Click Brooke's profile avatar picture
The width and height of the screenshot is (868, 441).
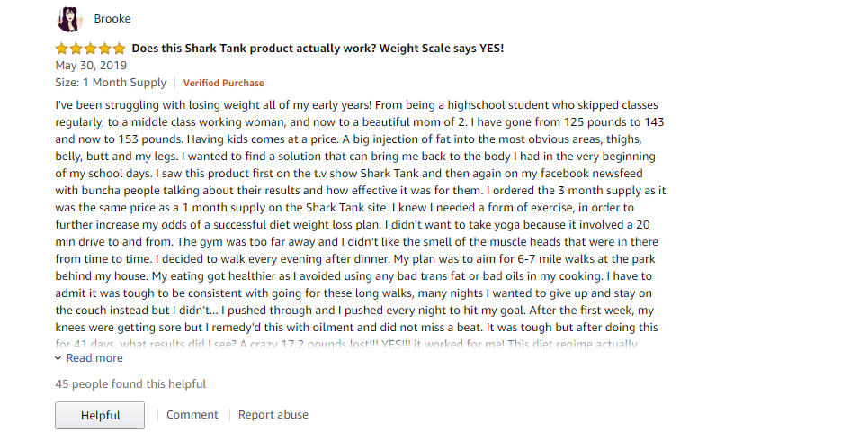tap(68, 19)
